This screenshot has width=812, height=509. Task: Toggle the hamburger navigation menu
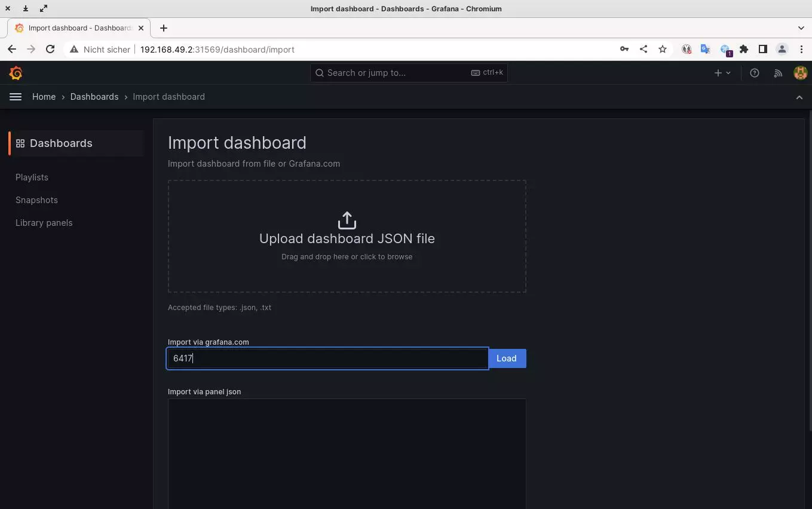pyautogui.click(x=16, y=97)
